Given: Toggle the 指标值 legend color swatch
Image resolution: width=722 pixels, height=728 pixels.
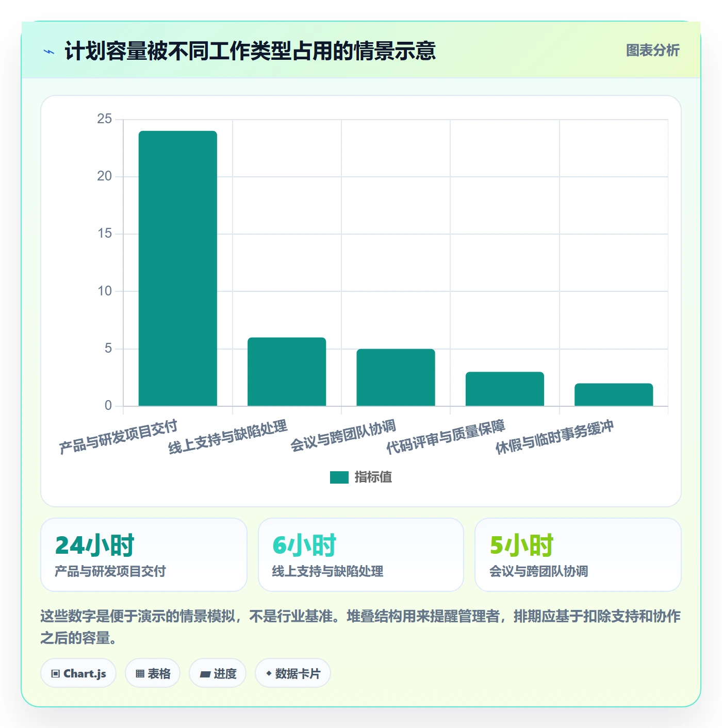Looking at the screenshot, I should click(339, 477).
